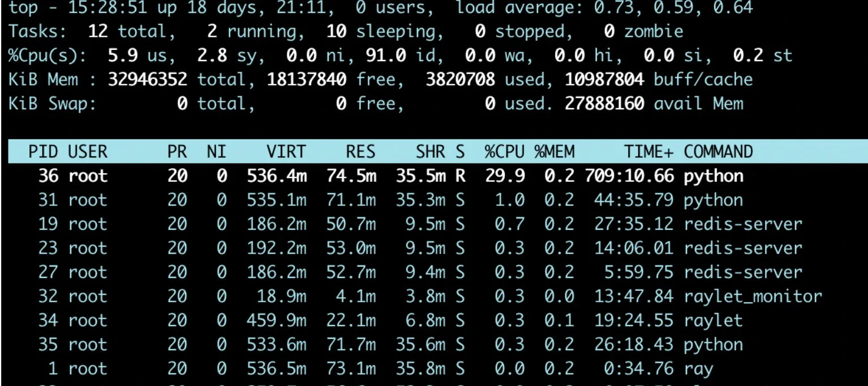Click the 29.9 CPU usage value
Screen dimensions: 868x386
tap(504, 176)
